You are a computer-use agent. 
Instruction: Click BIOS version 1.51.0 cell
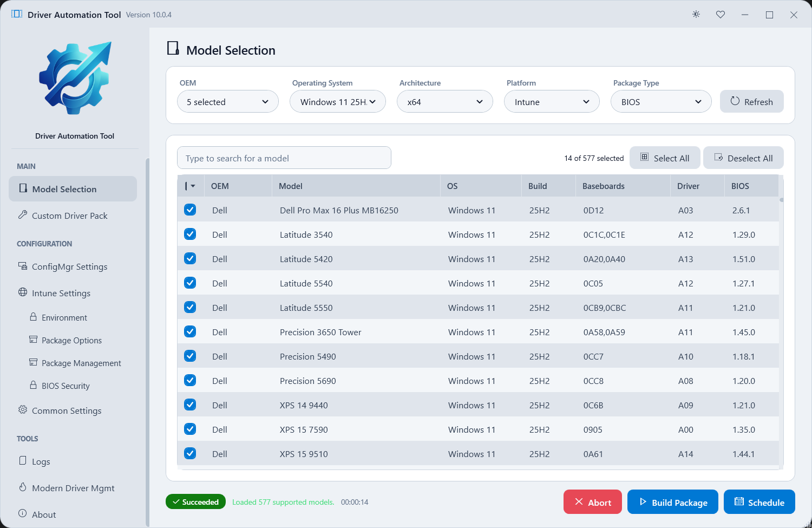[x=744, y=259]
